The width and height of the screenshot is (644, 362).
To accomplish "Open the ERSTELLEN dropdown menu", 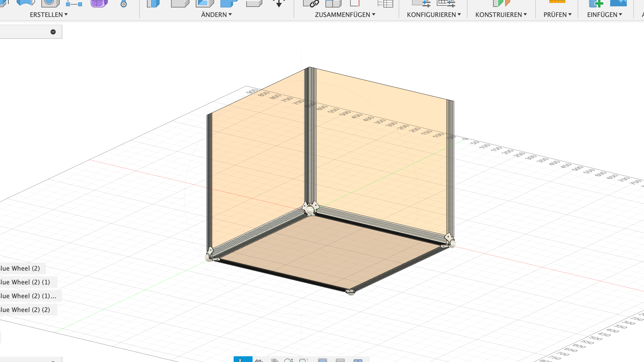I will tap(49, 15).
